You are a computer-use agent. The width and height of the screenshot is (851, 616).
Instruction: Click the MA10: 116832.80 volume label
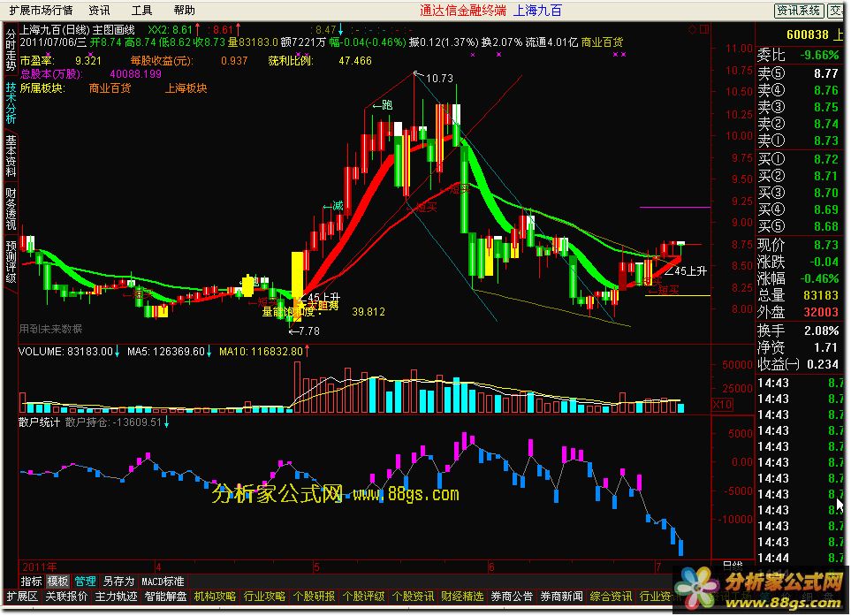click(x=261, y=352)
